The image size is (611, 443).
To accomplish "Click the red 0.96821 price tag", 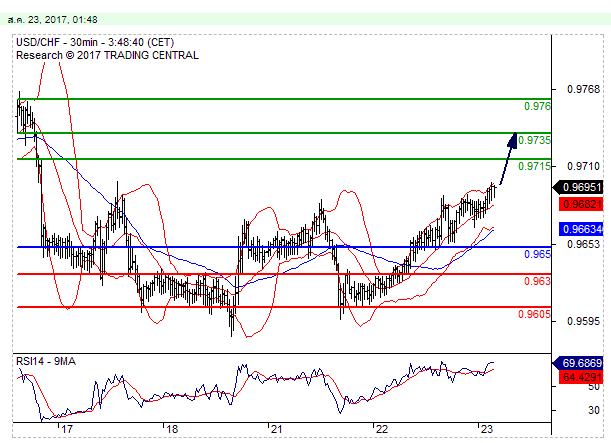I will pyautogui.click(x=581, y=204).
